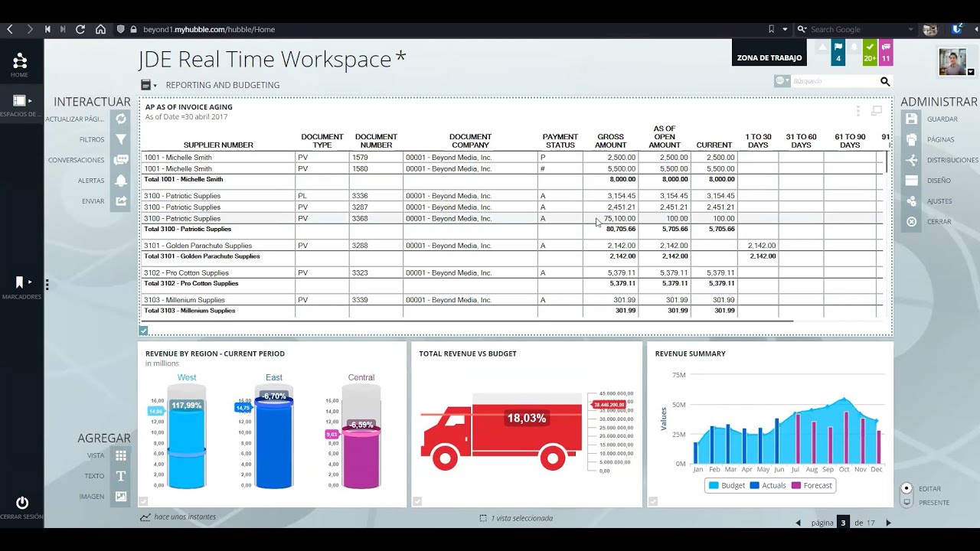
Task: Save workspace with Guardar icon
Action: click(911, 119)
